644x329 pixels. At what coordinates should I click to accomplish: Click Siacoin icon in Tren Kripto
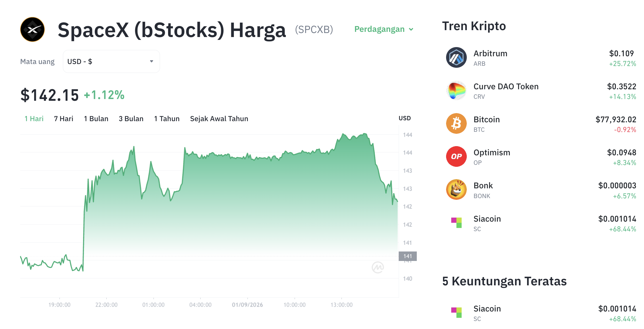(456, 223)
